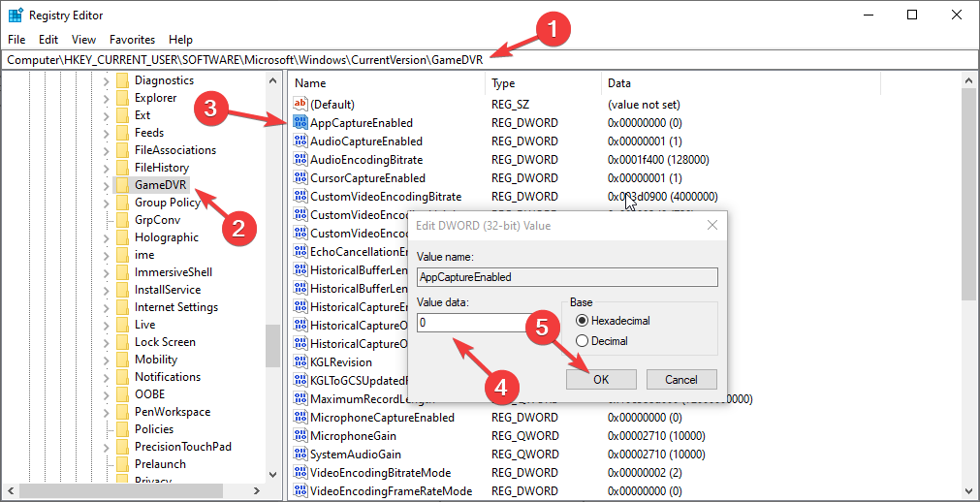Click the Policies folder icon
Image resolution: width=980 pixels, height=502 pixels.
(122, 429)
